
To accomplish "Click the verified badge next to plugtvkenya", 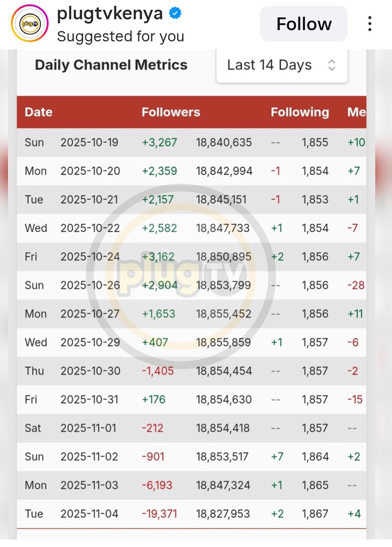I will click(x=175, y=14).
